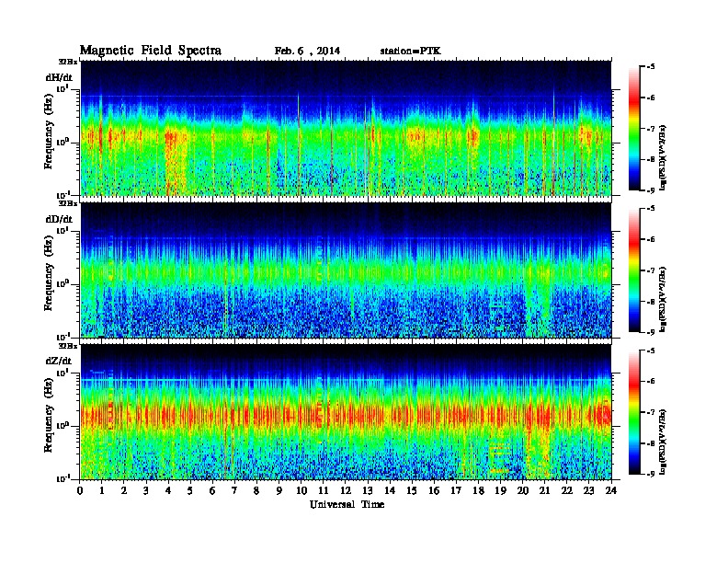Click log(PSD) units label beside dD/dt color bar
Screen dimensions: 728x563
pos(664,299)
